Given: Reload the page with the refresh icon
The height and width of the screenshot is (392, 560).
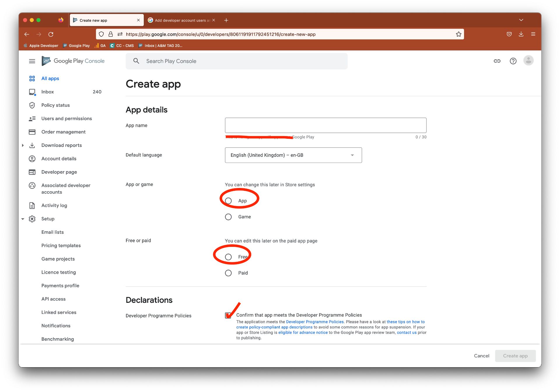Looking at the screenshot, I should point(51,34).
